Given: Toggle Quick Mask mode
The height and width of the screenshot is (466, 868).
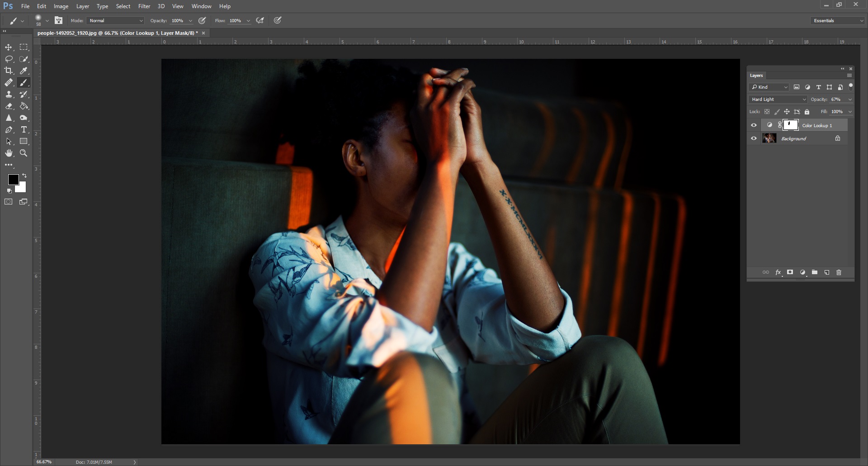Looking at the screenshot, I should (9, 202).
